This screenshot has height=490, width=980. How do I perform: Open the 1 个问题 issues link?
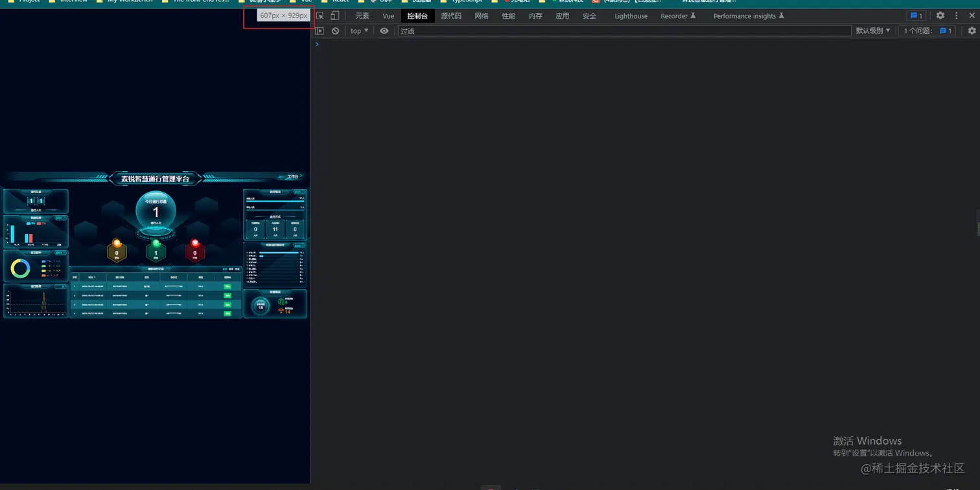coord(928,31)
